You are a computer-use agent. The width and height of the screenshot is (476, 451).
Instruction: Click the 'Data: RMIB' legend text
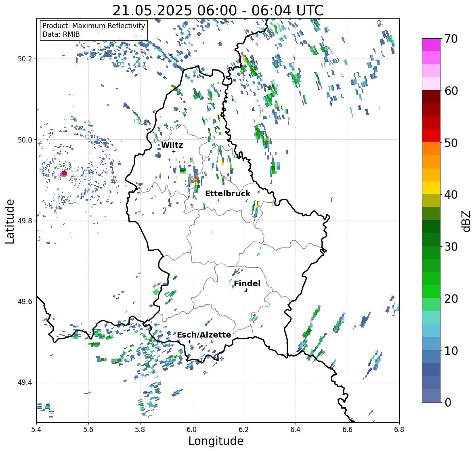61,34
